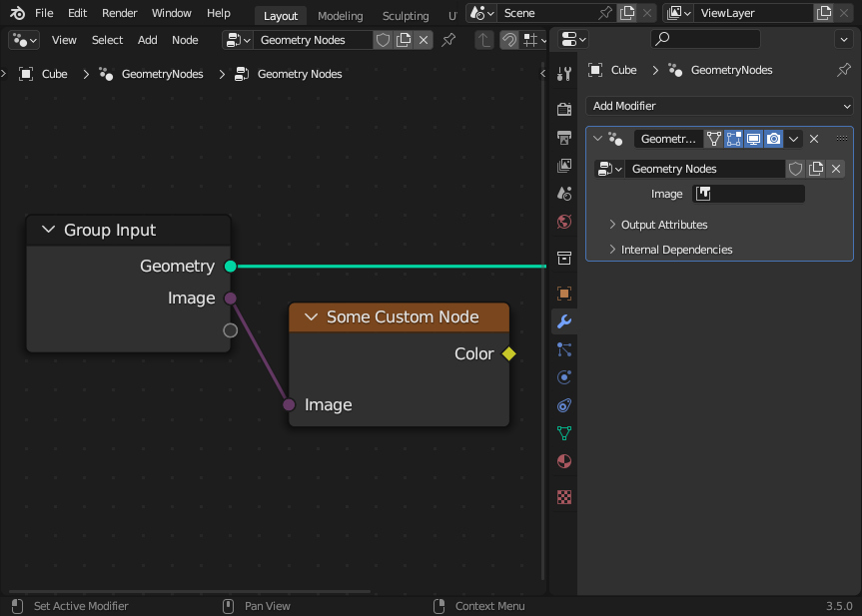The width and height of the screenshot is (862, 616).
Task: Click the yellow Color output socket
Action: (x=509, y=353)
